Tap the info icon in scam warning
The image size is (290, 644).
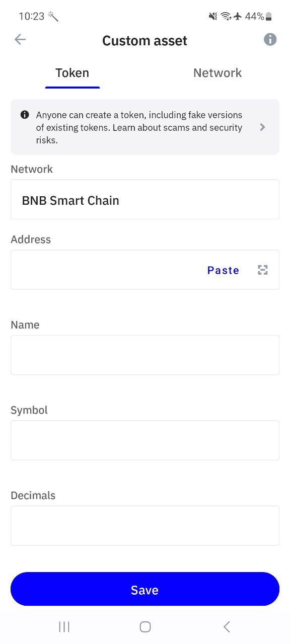[x=25, y=115]
